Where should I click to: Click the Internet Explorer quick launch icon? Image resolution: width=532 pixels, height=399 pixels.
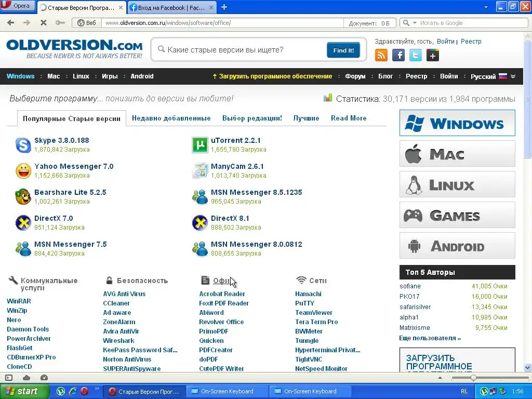coord(73,391)
